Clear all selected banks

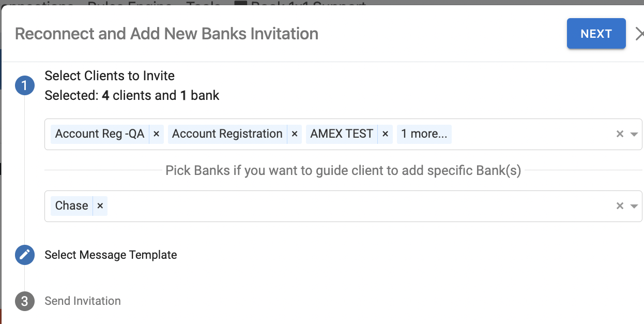click(620, 206)
